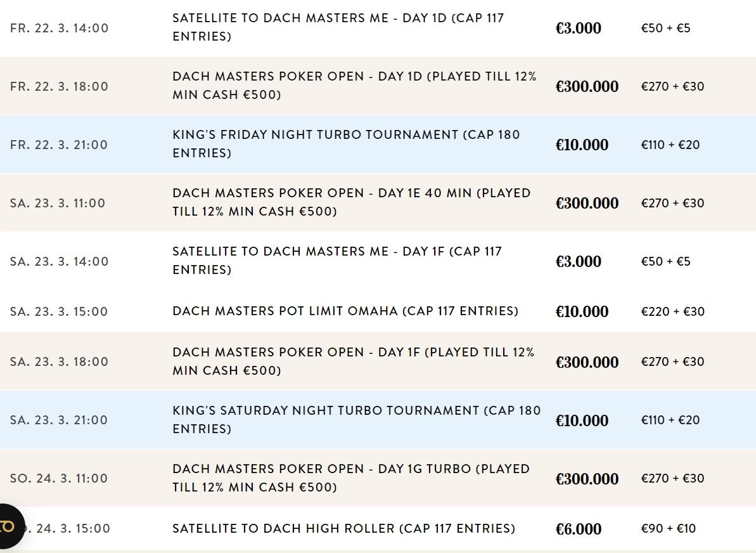This screenshot has height=553, width=756.
Task: Open DACH Masters Poker Open Day 1F event
Action: pyautogui.click(x=354, y=361)
